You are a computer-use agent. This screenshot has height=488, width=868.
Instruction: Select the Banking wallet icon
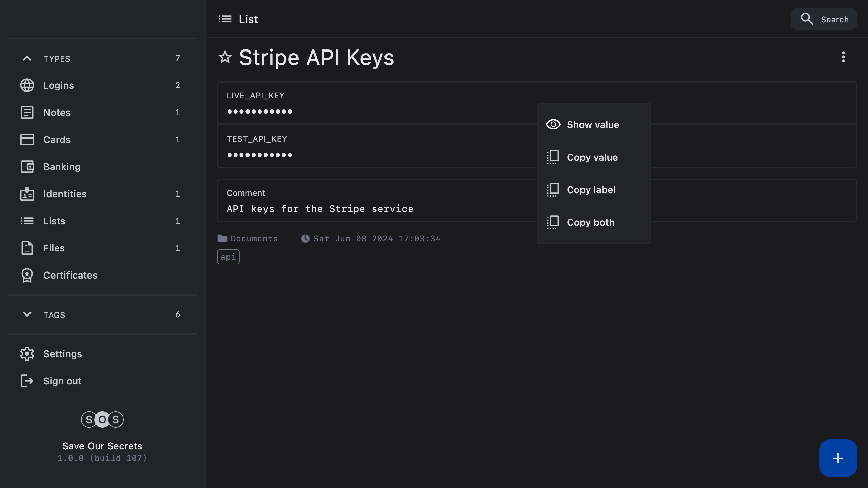click(x=27, y=167)
